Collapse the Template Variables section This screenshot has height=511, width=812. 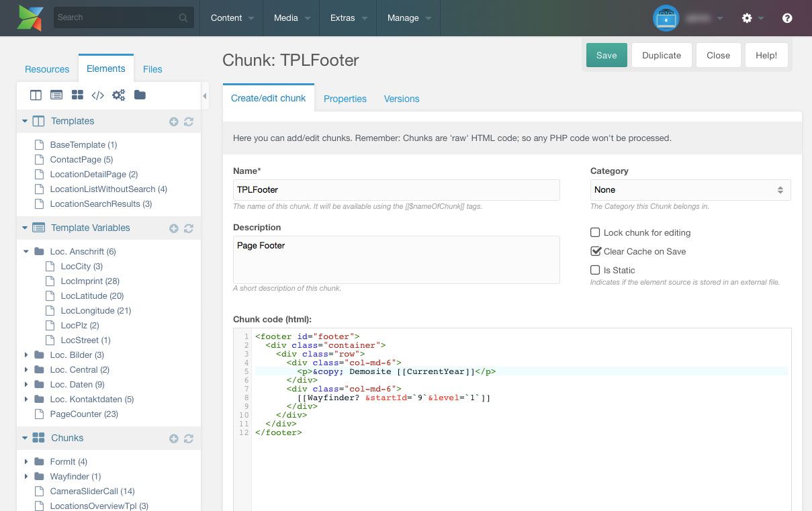tap(25, 228)
